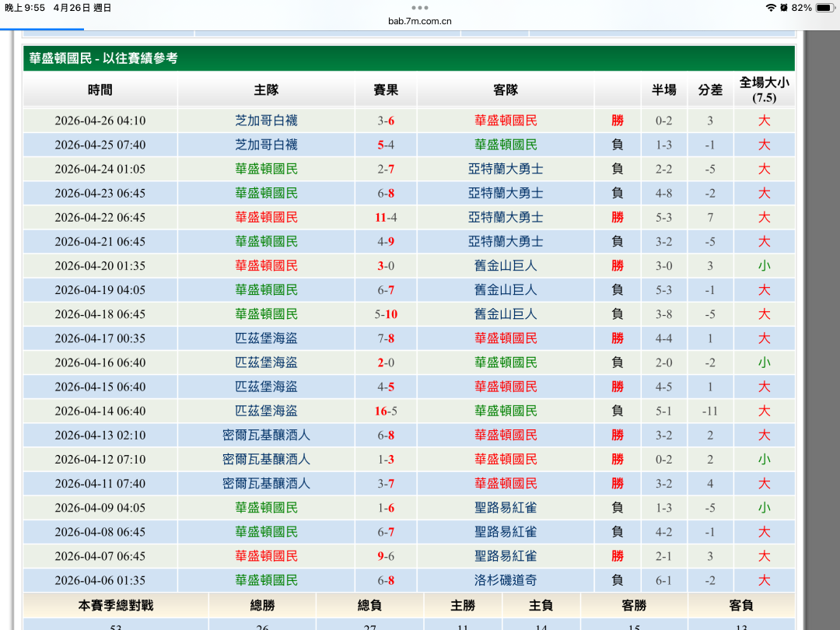Tap the battery indicator icon
This screenshot has height=630, width=840.
824,8
